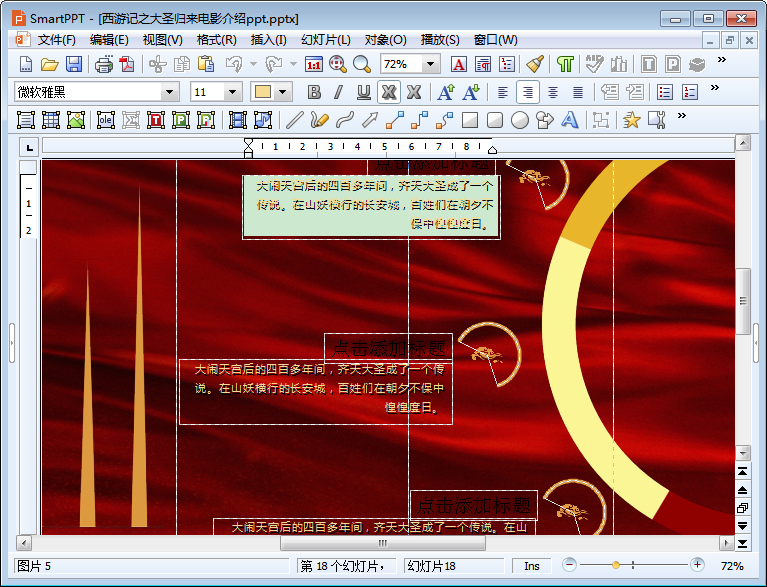Open file folder icon
Image resolution: width=767 pixels, height=587 pixels.
pyautogui.click(x=49, y=64)
